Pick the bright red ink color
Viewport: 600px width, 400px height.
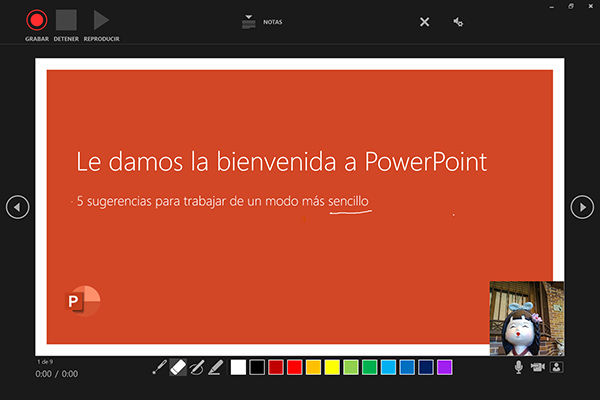coord(294,367)
